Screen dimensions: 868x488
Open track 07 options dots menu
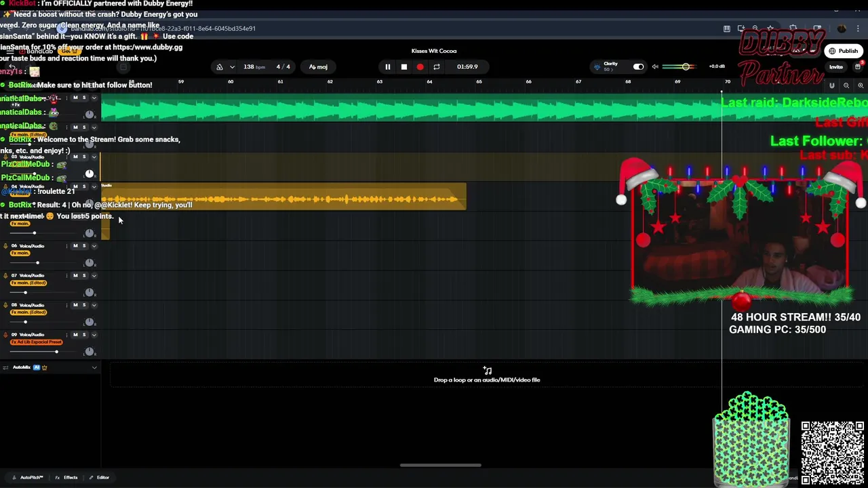(x=67, y=276)
